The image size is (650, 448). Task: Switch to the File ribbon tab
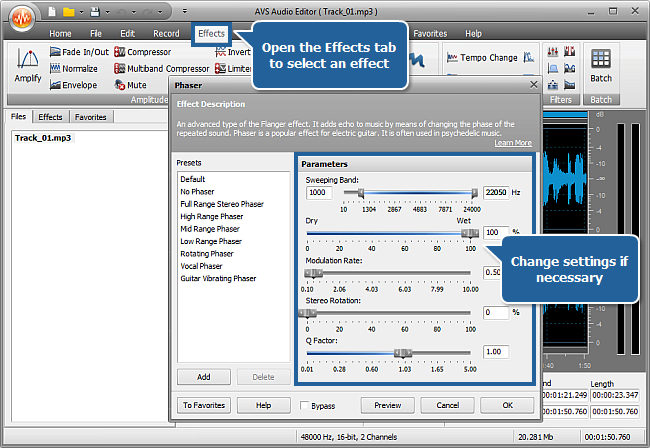click(x=96, y=34)
